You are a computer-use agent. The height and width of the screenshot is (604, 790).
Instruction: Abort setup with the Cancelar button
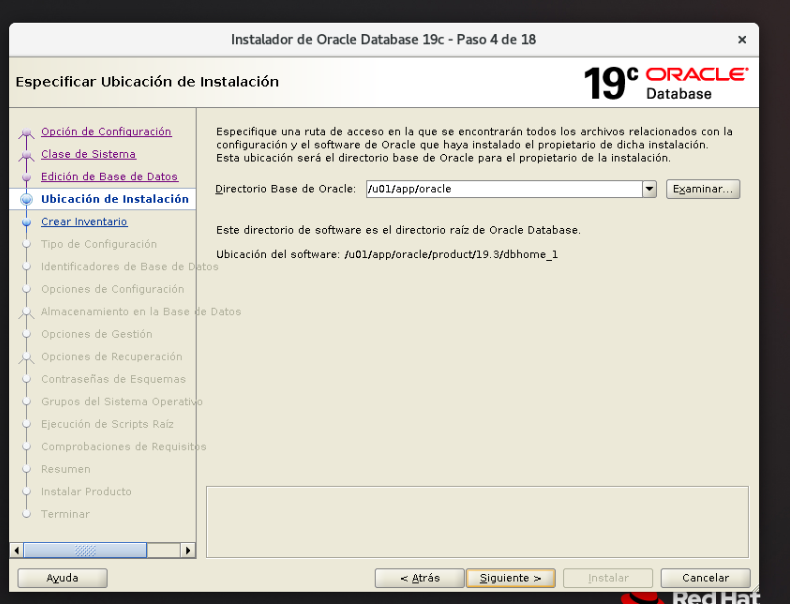coord(705,578)
